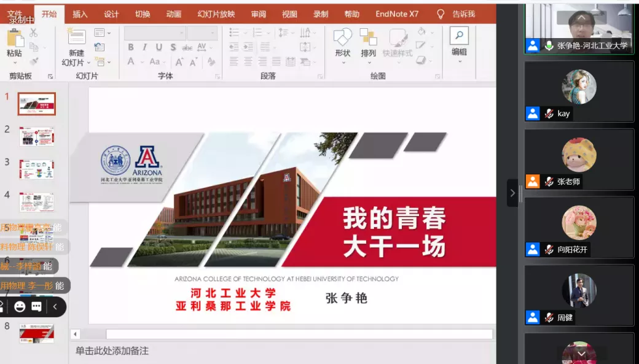Apply text shadow with the S icon
The width and height of the screenshot is (639, 364).
point(174,47)
